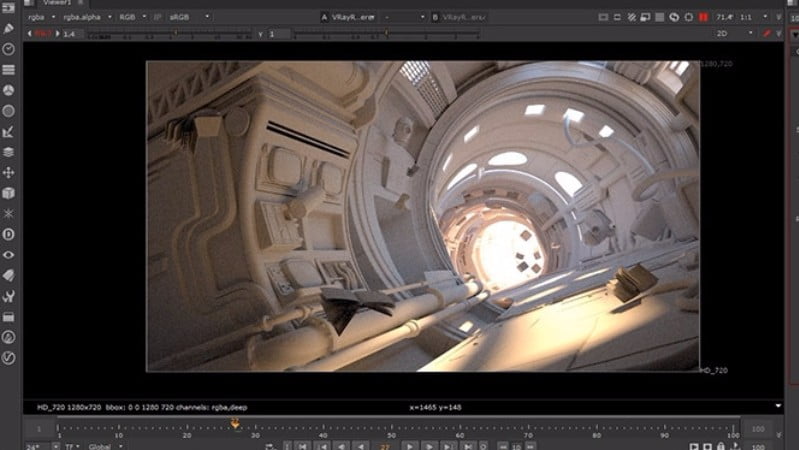Click the V-Ray logo icon in sidebar
Screen dimensions: 799x450
[9, 357]
